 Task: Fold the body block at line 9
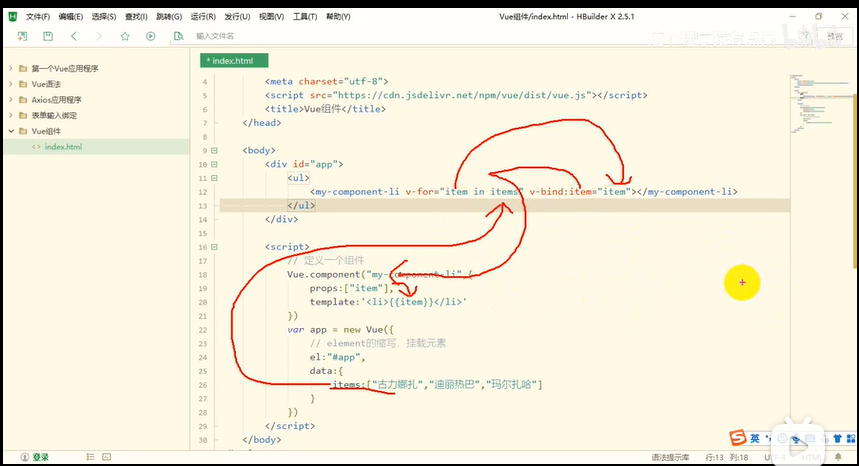click(x=214, y=151)
